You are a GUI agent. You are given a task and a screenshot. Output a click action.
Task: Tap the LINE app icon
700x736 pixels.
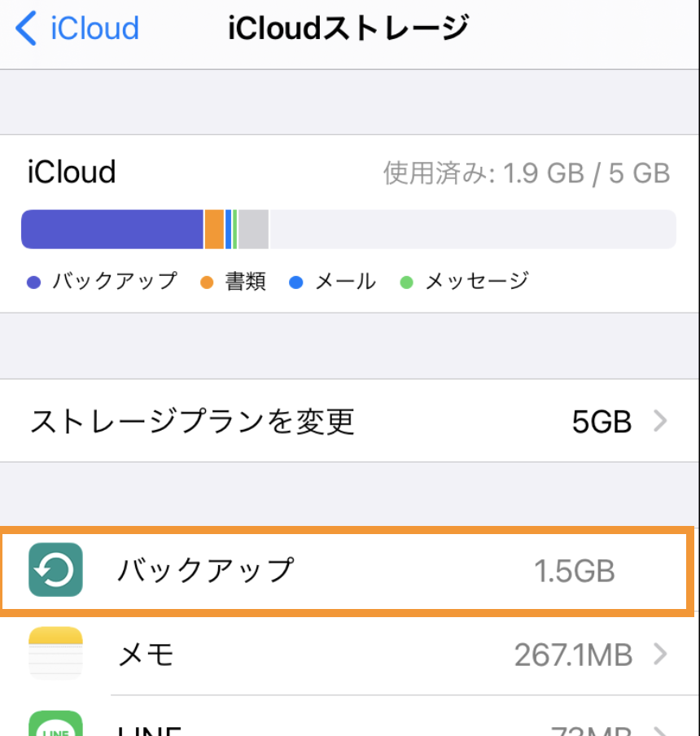pyautogui.click(x=55, y=723)
